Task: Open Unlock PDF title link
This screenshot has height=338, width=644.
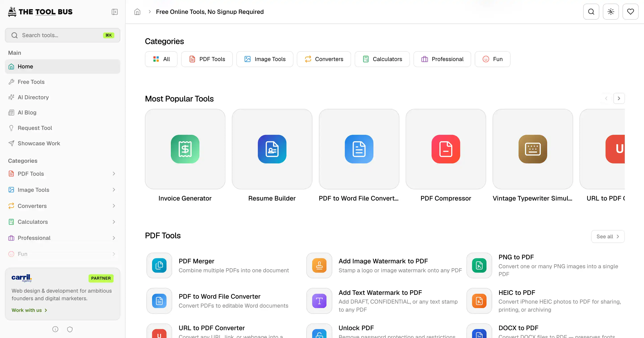Action: (356, 328)
